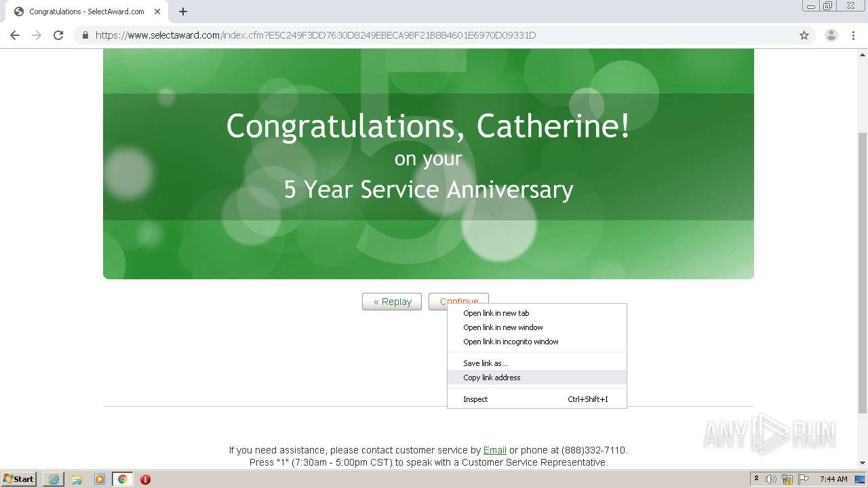868x488 pixels.
Task: Minimize the Chrome window
Action: click(x=810, y=6)
